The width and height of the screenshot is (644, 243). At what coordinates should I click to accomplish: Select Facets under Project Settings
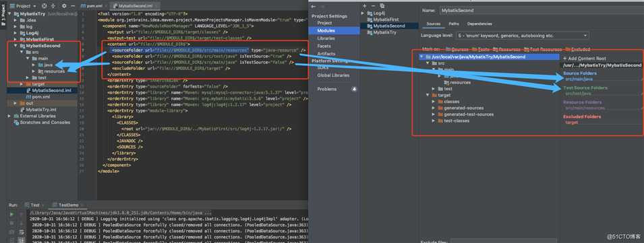[324, 46]
